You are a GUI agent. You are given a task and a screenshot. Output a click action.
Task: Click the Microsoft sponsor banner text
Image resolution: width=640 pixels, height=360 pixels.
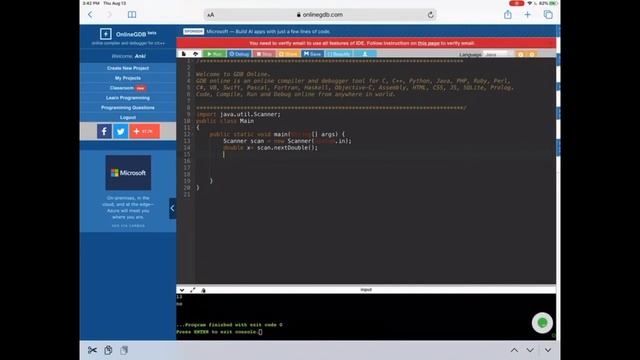pos(268,31)
